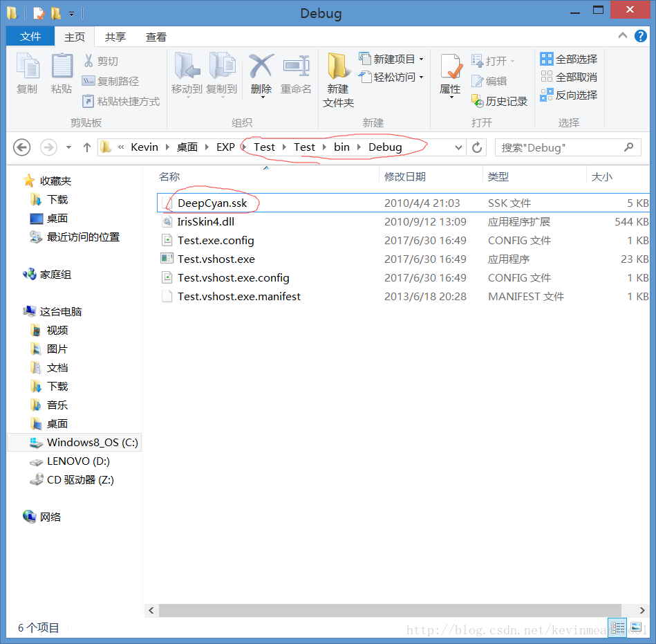Viewport: 656px width, 644px height.
Task: Click the Cut (剪切) scissors icon
Action: [x=88, y=61]
